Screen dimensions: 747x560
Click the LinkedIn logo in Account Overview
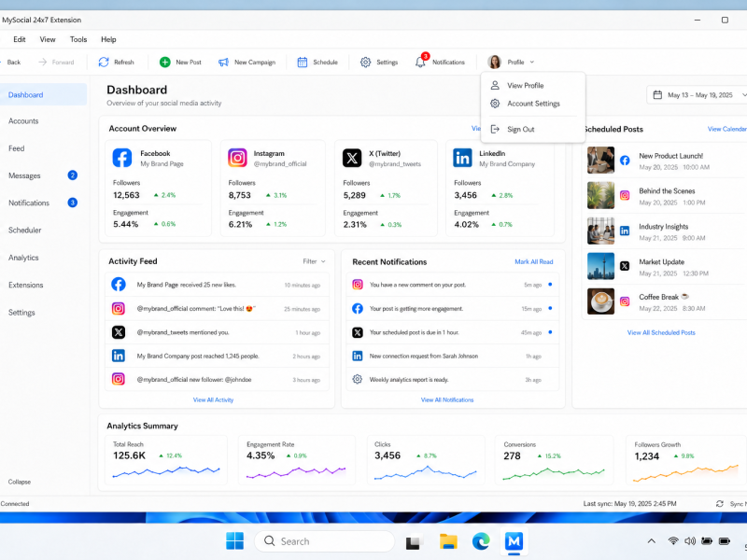tap(462, 158)
